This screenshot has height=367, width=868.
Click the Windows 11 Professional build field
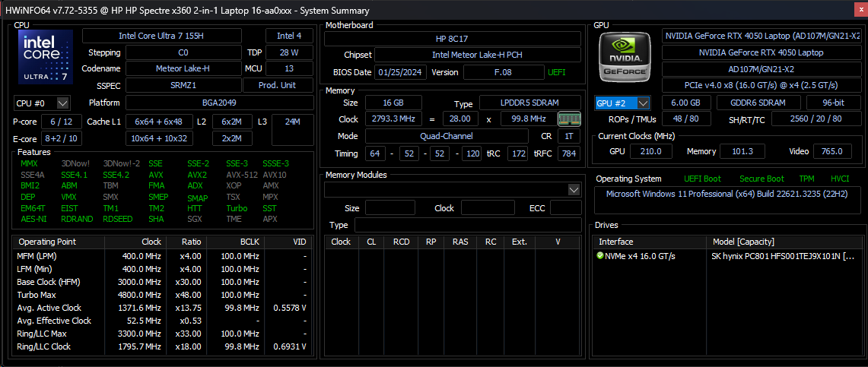click(727, 200)
